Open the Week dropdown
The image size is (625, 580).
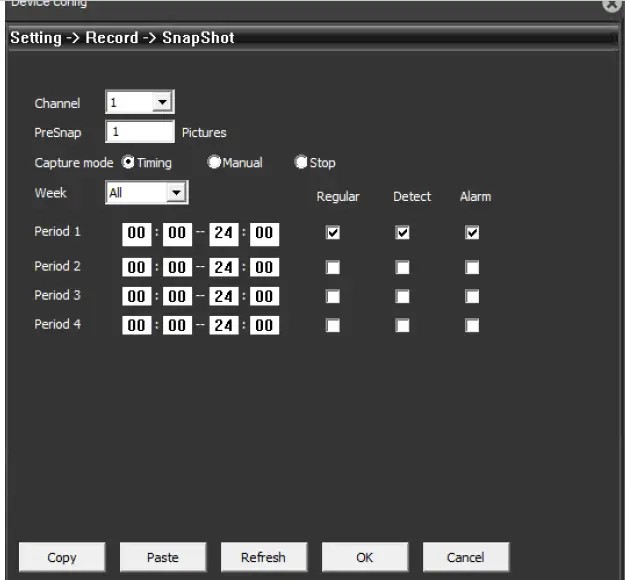[147, 193]
